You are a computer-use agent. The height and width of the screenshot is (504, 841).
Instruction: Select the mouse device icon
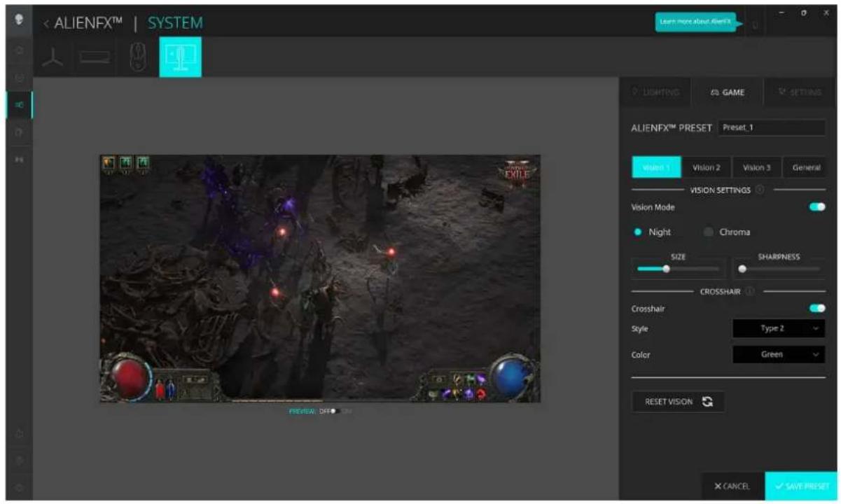pos(138,57)
